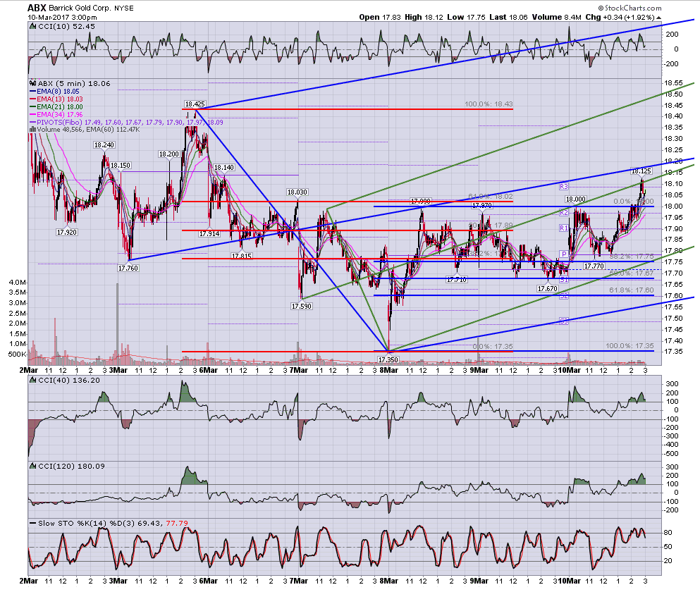The width and height of the screenshot is (700, 592).
Task: Select the EMA(34) 17.96 legend entry
Action: [56, 115]
